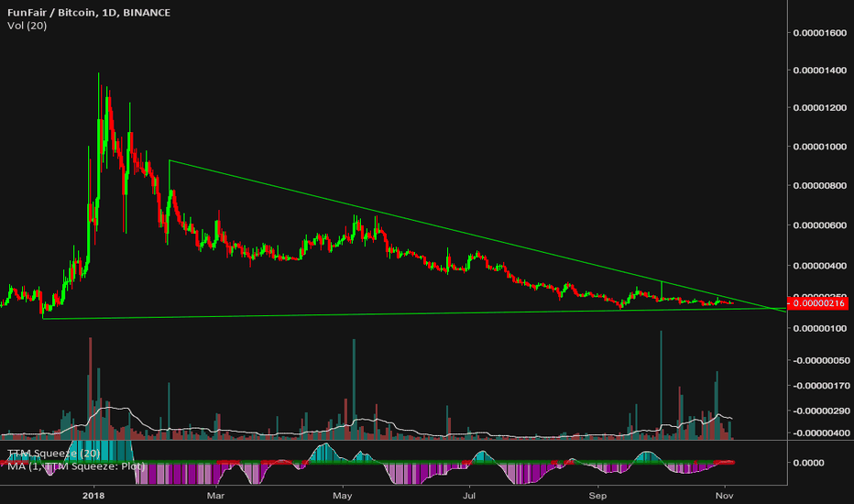Click the Nov label on time axis
Image resolution: width=854 pixels, height=504 pixels.
[724, 495]
